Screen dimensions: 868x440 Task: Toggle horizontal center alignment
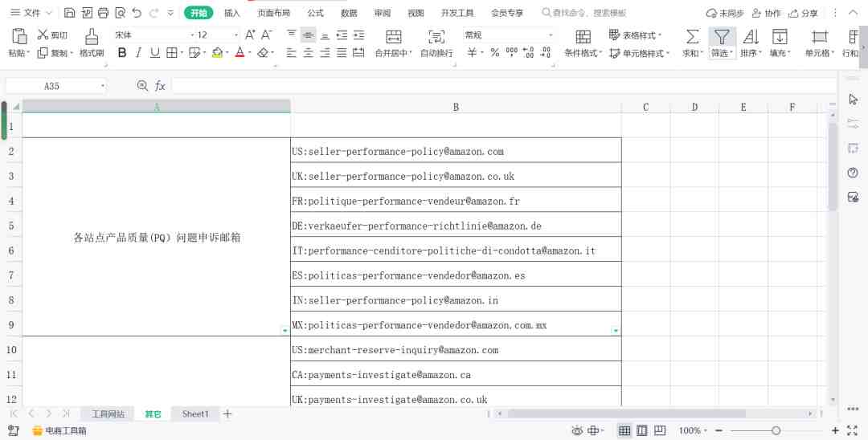coord(309,52)
